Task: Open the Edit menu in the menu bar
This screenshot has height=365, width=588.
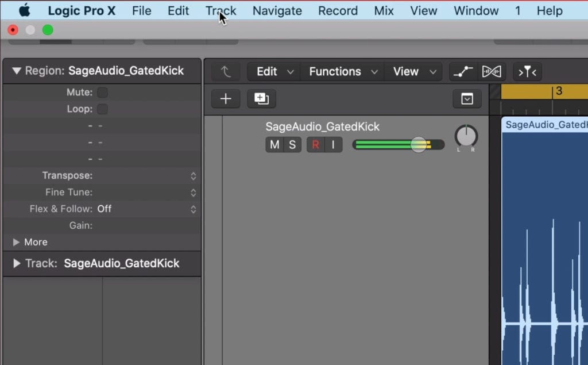Action: click(178, 10)
